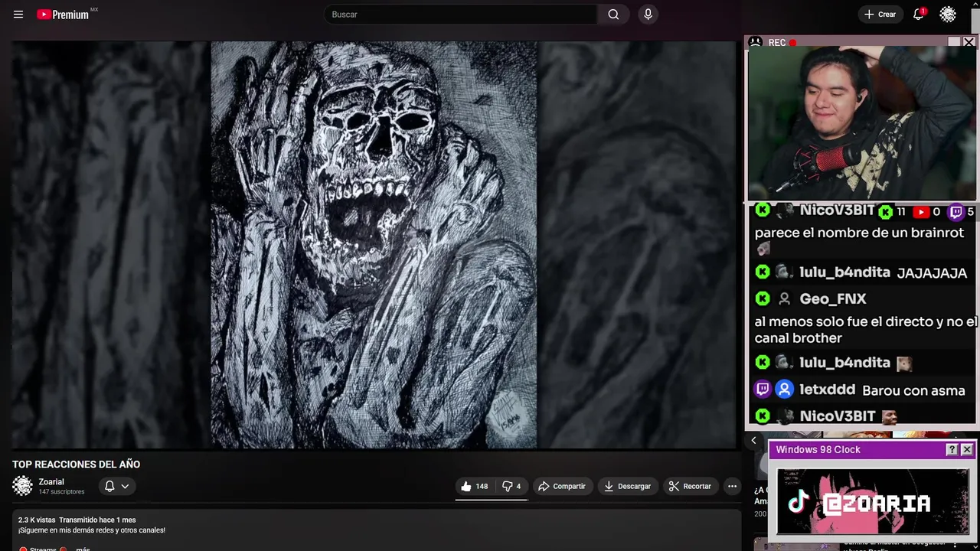Click the maximize box on REC overlay
980x551 pixels.
(954, 42)
